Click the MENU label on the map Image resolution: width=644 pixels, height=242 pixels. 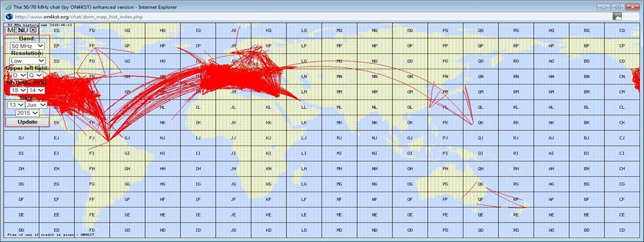click(x=17, y=30)
